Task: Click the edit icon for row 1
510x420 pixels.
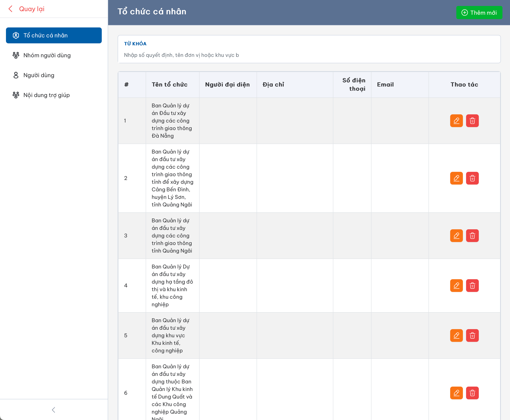Action: pyautogui.click(x=456, y=121)
